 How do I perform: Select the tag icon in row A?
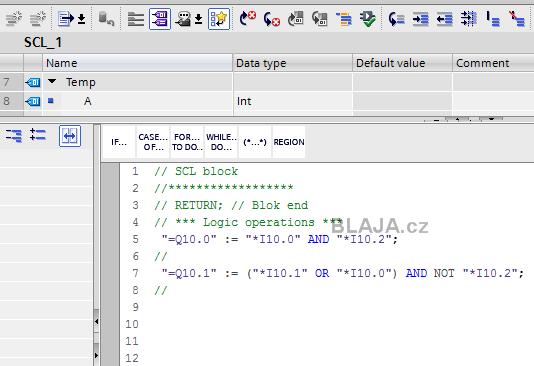click(33, 101)
